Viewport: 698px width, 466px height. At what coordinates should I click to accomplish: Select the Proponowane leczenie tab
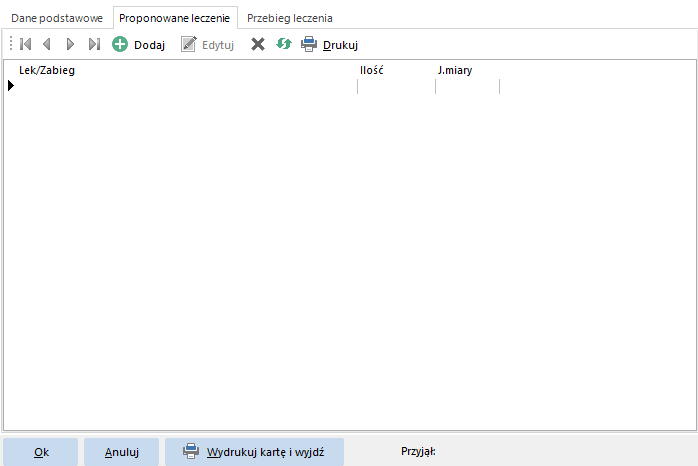click(x=174, y=18)
